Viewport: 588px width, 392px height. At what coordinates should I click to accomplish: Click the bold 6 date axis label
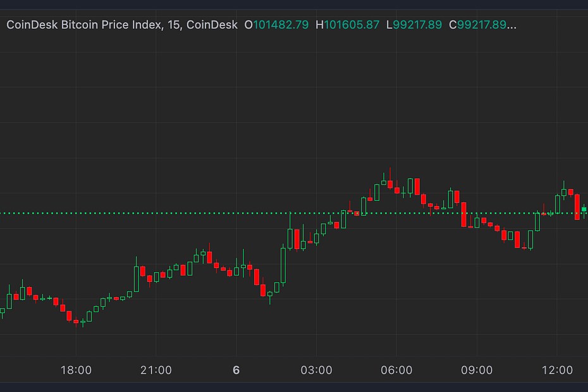236,371
